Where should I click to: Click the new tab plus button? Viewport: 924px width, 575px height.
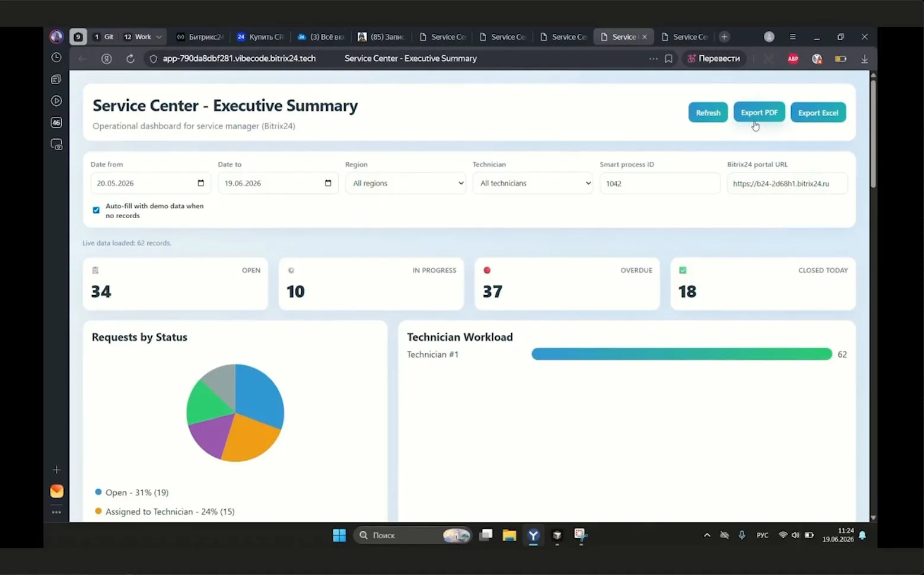click(x=724, y=37)
